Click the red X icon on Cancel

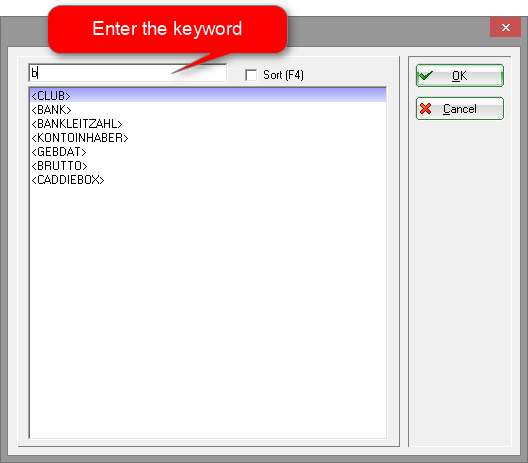(x=426, y=108)
